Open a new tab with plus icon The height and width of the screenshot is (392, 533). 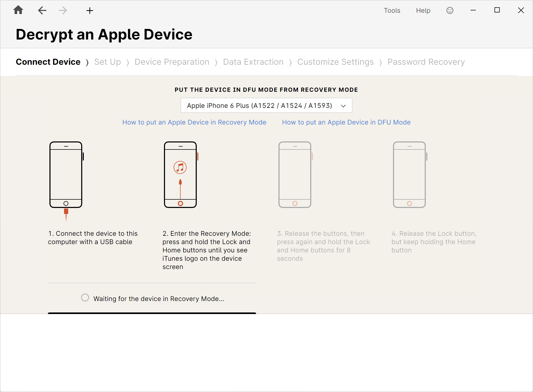pyautogui.click(x=90, y=11)
